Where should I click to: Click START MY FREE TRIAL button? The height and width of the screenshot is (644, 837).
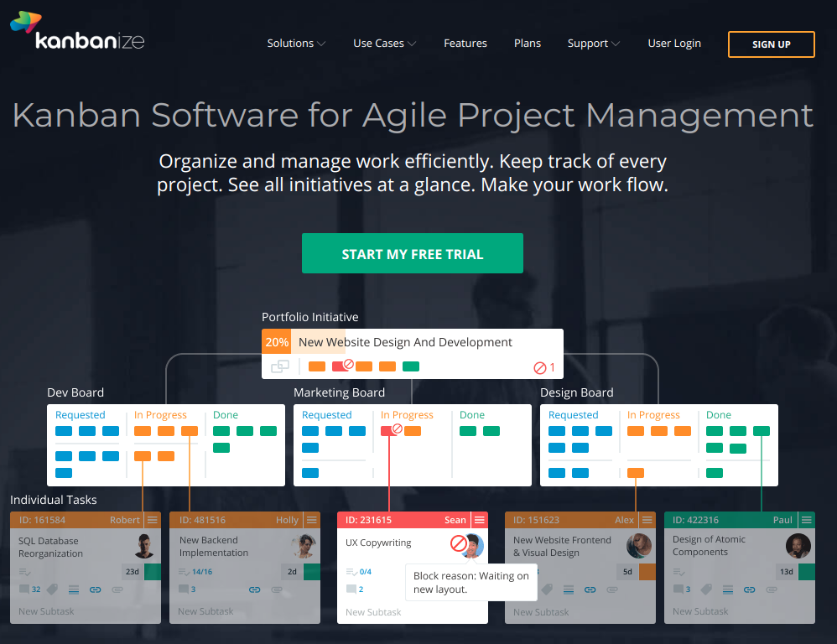(412, 253)
